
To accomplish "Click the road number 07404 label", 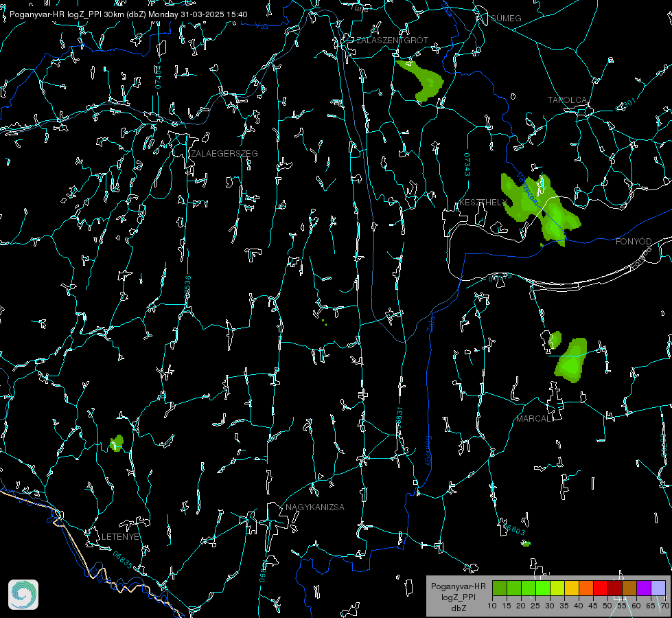I will (x=159, y=78).
